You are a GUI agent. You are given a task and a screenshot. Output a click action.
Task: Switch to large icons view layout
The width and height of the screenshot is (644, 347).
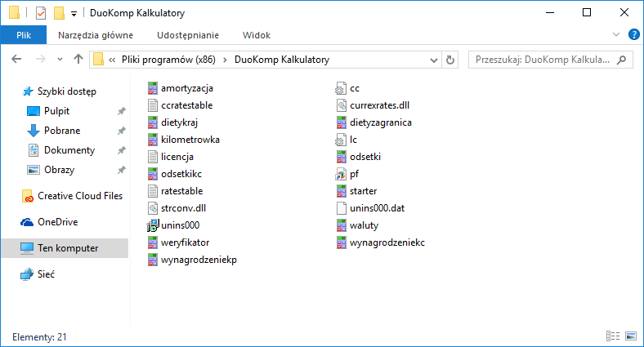631,336
